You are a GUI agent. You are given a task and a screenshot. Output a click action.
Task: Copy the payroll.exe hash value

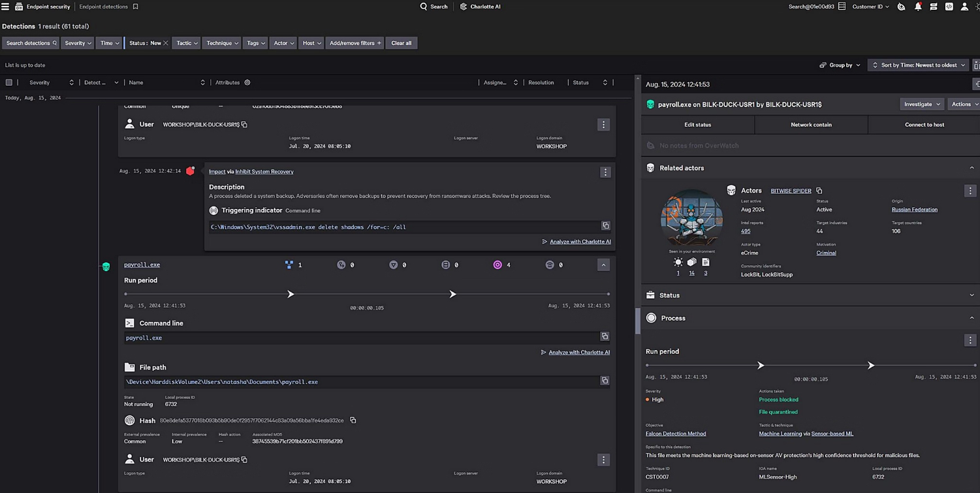(353, 421)
